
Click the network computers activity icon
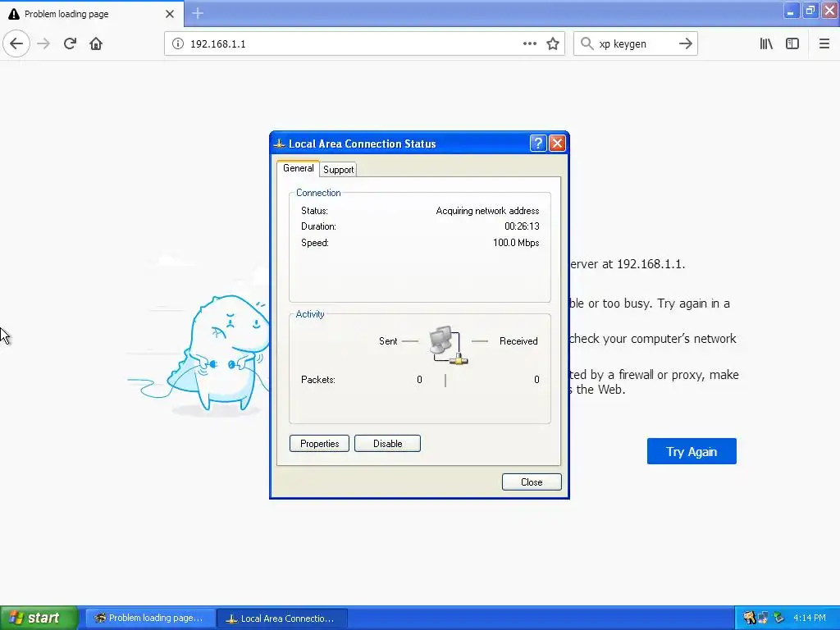point(448,345)
